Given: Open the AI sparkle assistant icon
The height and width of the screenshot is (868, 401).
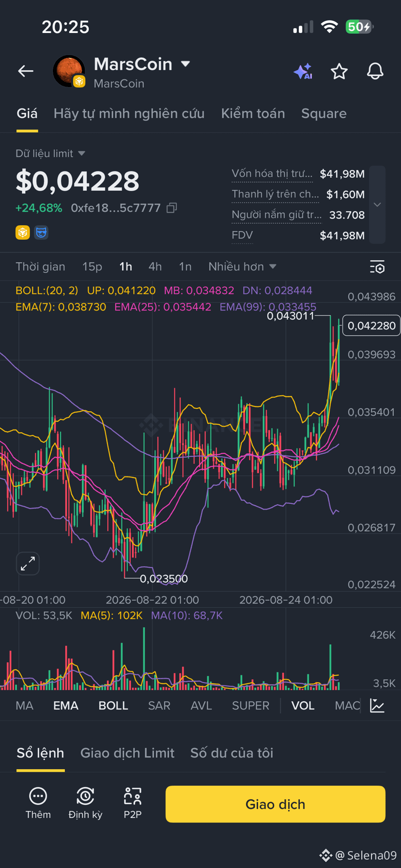Looking at the screenshot, I should (303, 71).
